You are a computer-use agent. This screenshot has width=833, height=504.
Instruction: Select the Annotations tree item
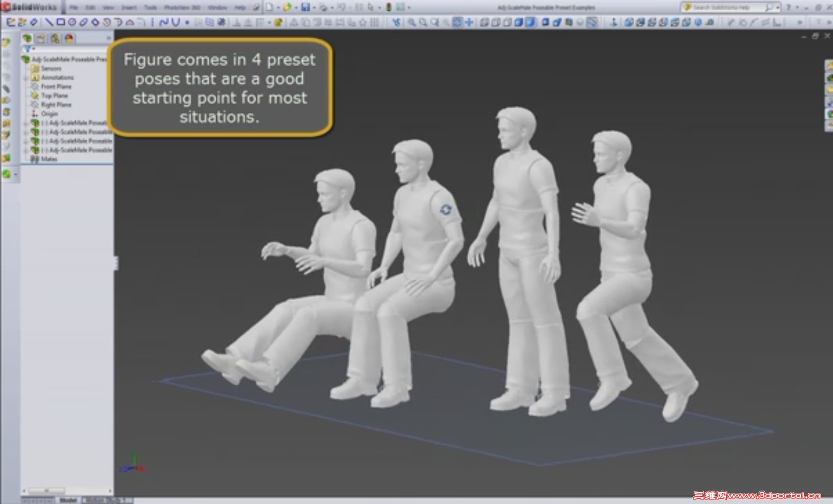pos(57,78)
